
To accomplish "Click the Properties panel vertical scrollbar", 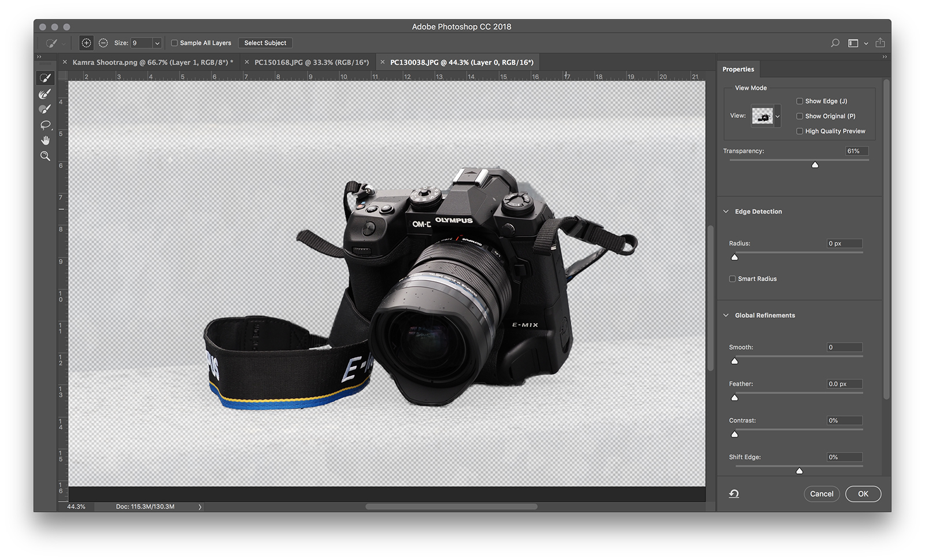I will (x=886, y=240).
